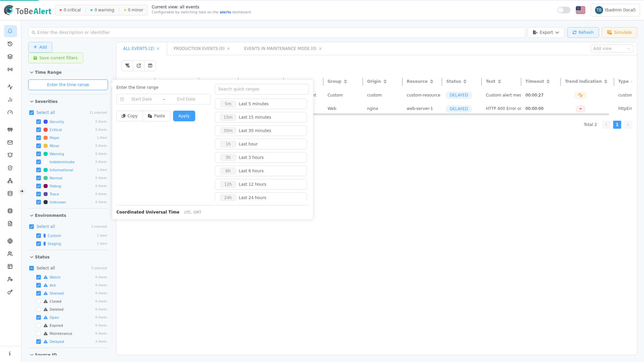This screenshot has width=644, height=362.
Task: Click the Start Date field
Action: tap(141, 99)
